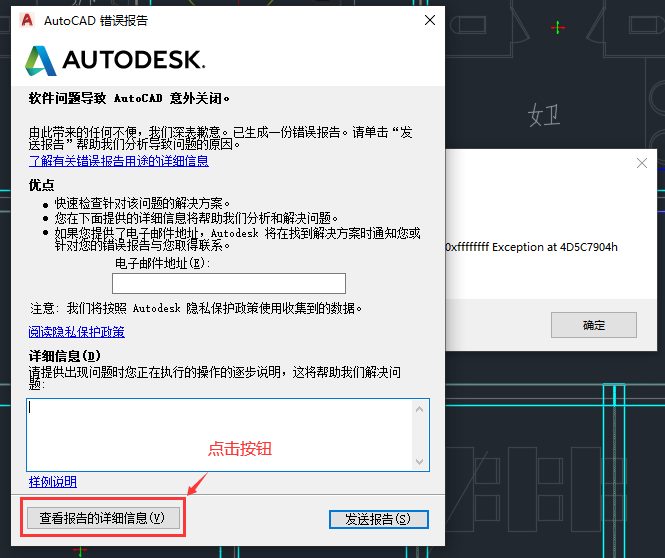Click the 电子邮件地址(E) label
This screenshot has width=665, height=558.
tap(163, 263)
